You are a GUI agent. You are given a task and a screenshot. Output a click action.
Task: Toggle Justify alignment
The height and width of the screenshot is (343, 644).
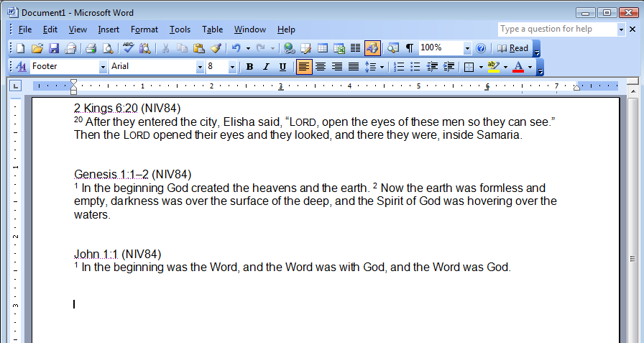click(x=354, y=67)
